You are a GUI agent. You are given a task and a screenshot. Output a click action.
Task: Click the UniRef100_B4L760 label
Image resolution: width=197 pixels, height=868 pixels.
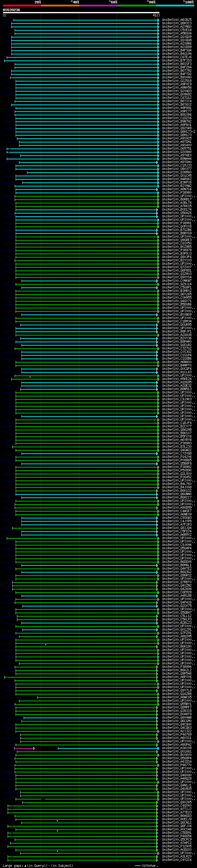tap(177, 484)
